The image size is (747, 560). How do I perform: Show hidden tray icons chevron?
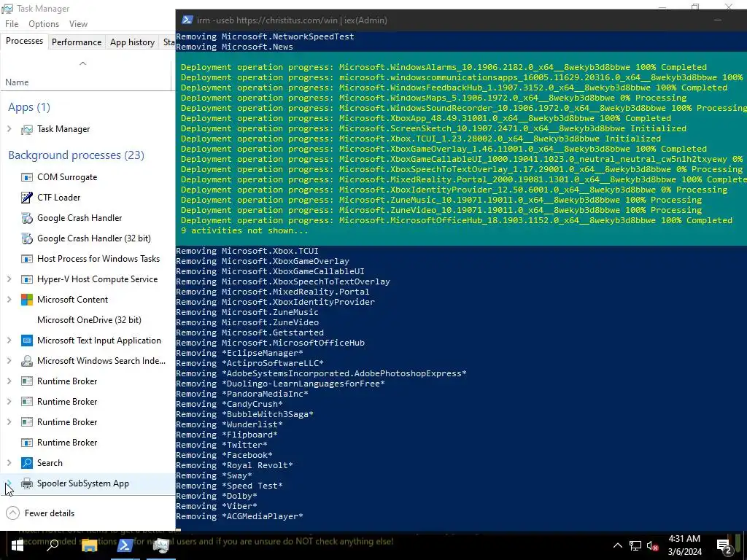point(617,545)
